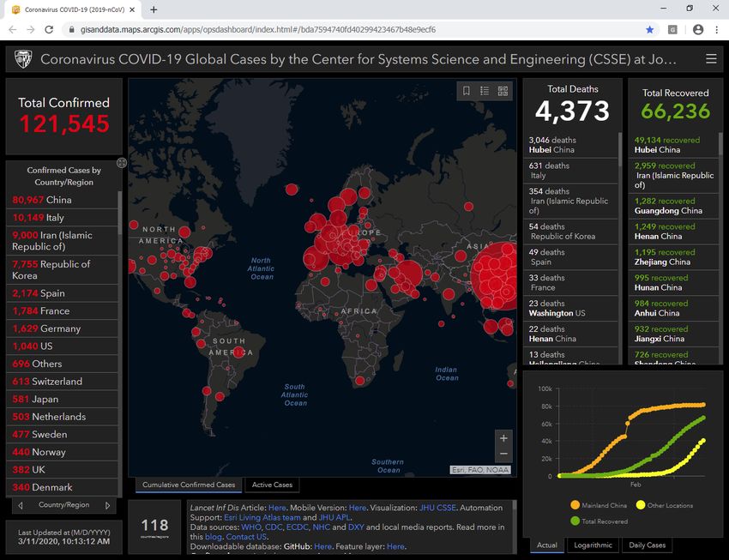Select US in confirmed cases list
729x560 pixels.
(62, 346)
